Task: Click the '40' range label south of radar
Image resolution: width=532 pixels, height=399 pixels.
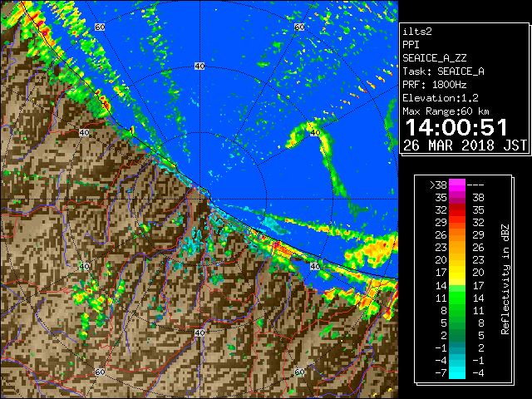Action: (199, 332)
